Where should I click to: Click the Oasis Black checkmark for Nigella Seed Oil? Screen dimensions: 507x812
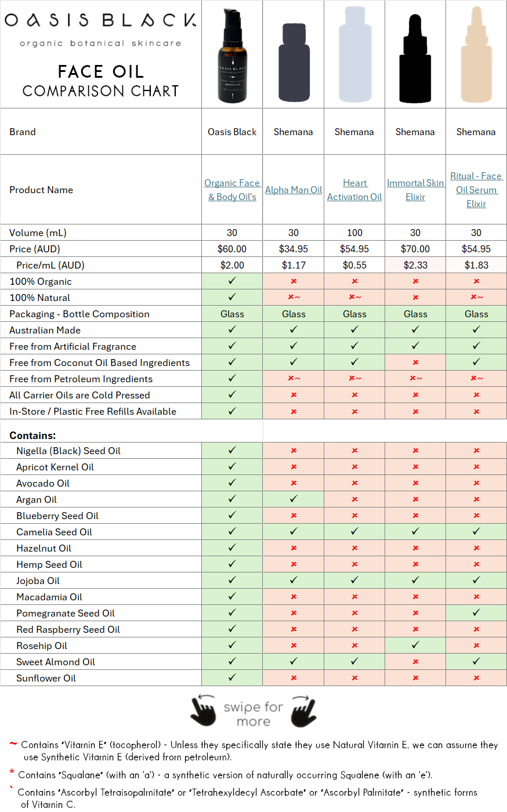(232, 450)
